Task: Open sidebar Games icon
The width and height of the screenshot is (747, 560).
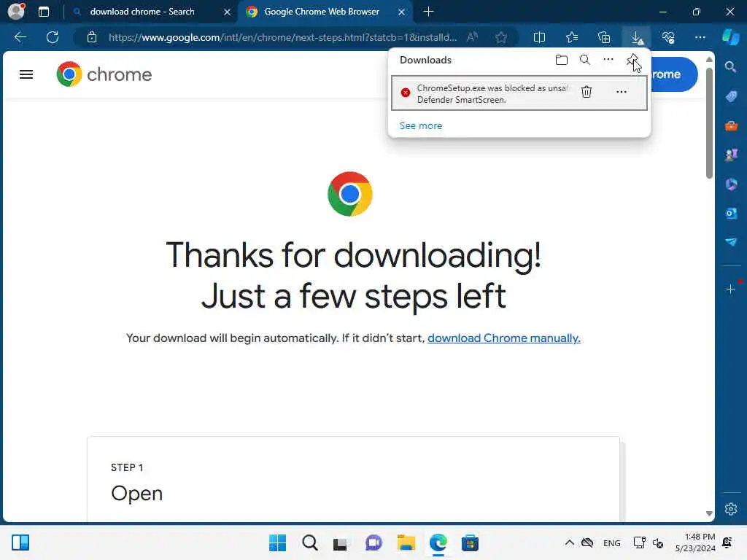Action: coord(731,155)
